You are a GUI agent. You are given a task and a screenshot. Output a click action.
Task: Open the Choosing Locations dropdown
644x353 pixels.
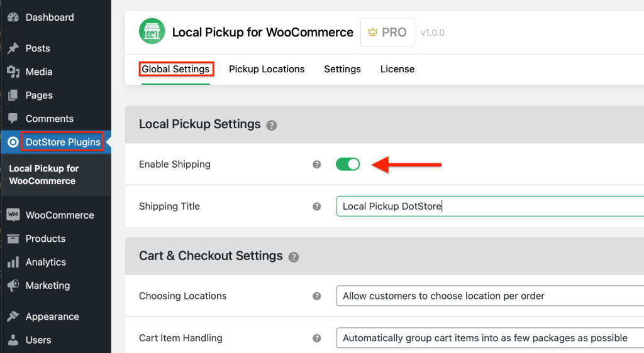point(490,296)
